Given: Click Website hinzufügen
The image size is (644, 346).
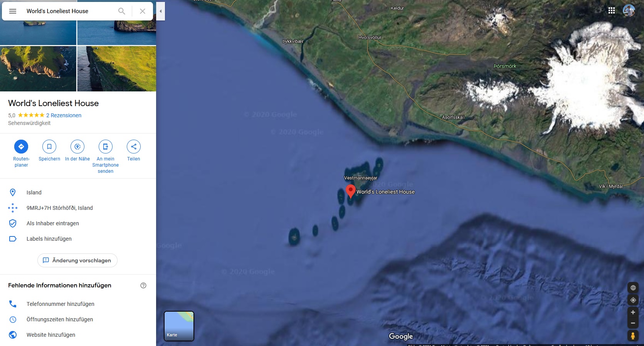Looking at the screenshot, I should [51, 335].
